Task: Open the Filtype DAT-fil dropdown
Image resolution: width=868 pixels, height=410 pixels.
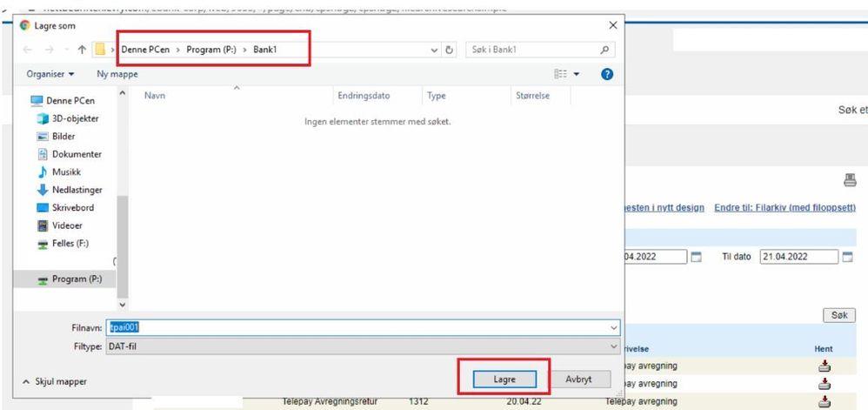Action: tap(363, 346)
